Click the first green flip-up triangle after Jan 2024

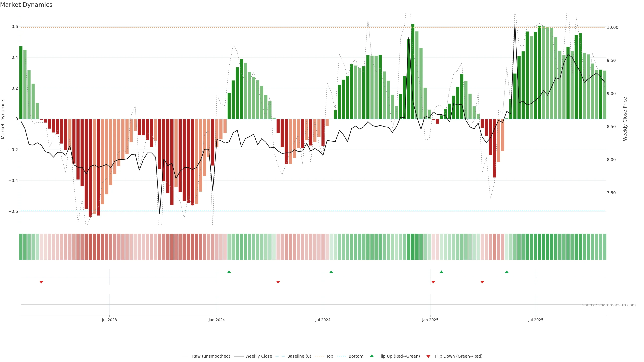click(x=229, y=272)
